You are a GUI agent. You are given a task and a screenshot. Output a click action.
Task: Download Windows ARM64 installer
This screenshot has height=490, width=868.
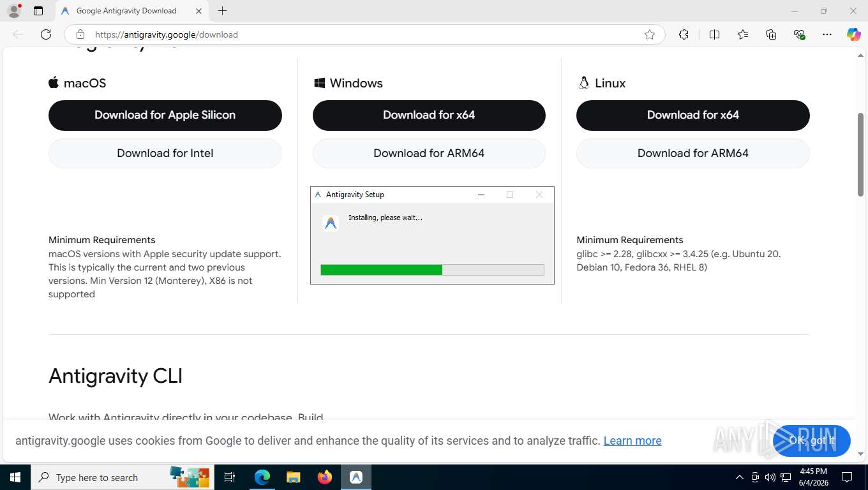click(429, 153)
